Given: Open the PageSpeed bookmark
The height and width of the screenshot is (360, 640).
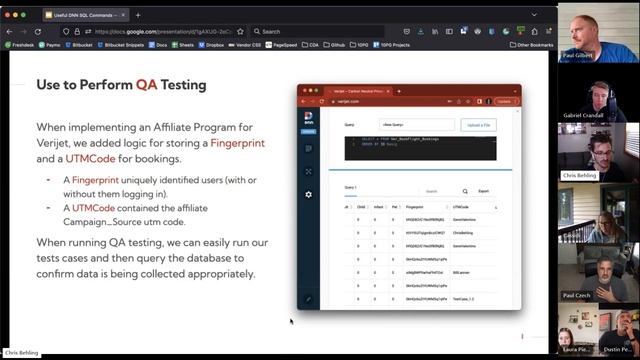Looking at the screenshot, I should (281, 45).
